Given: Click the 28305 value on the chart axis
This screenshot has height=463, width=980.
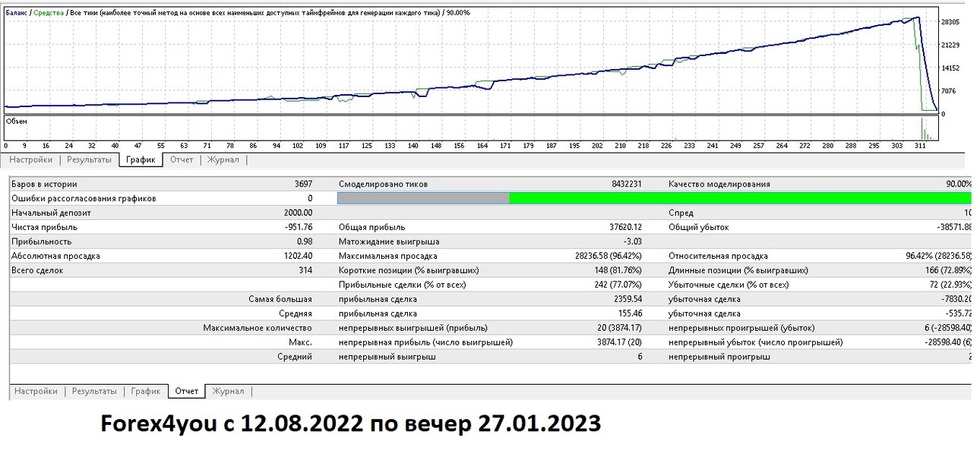Looking at the screenshot, I should pyautogui.click(x=952, y=23).
